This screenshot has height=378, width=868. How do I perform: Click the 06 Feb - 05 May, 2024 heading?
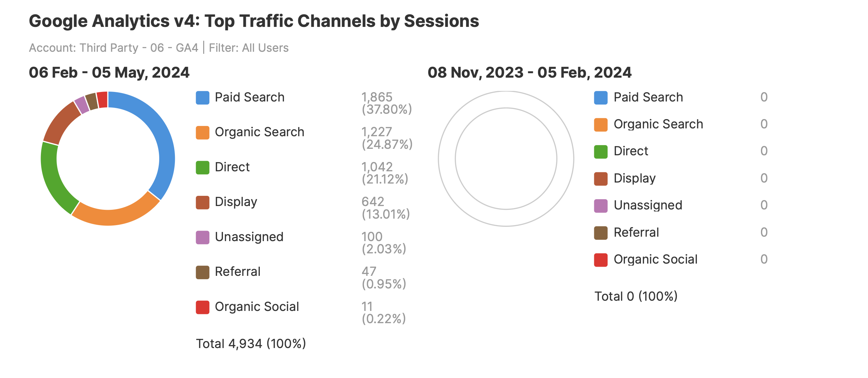click(109, 73)
